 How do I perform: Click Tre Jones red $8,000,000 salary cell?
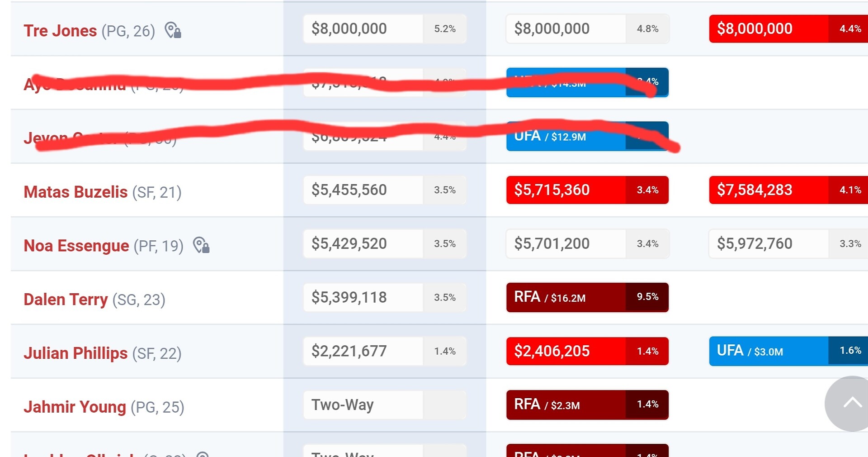pyautogui.click(x=769, y=29)
